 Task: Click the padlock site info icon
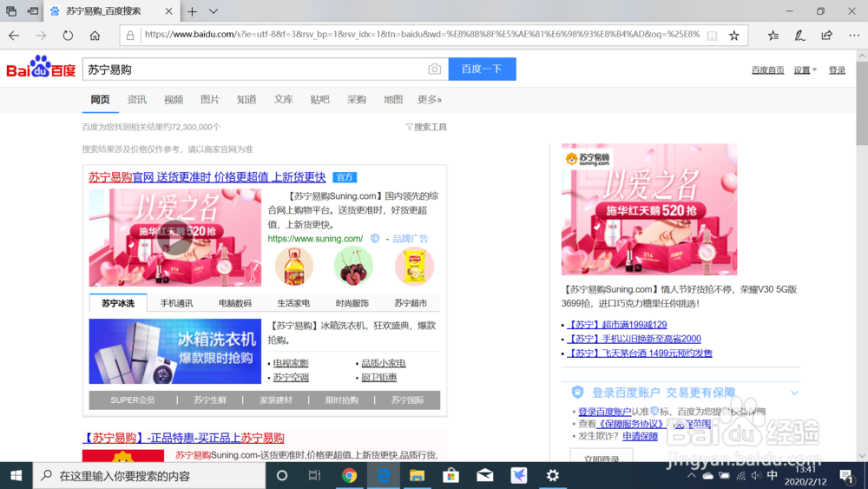click(x=130, y=36)
